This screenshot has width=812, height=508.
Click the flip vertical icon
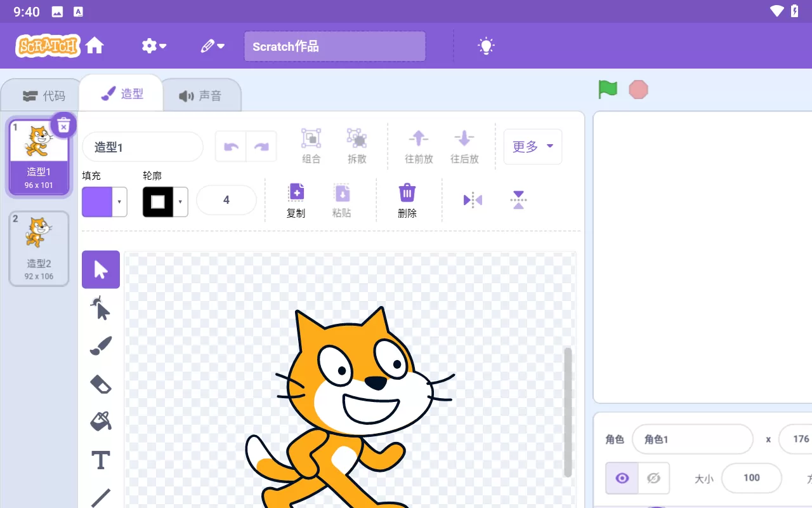pyautogui.click(x=518, y=201)
